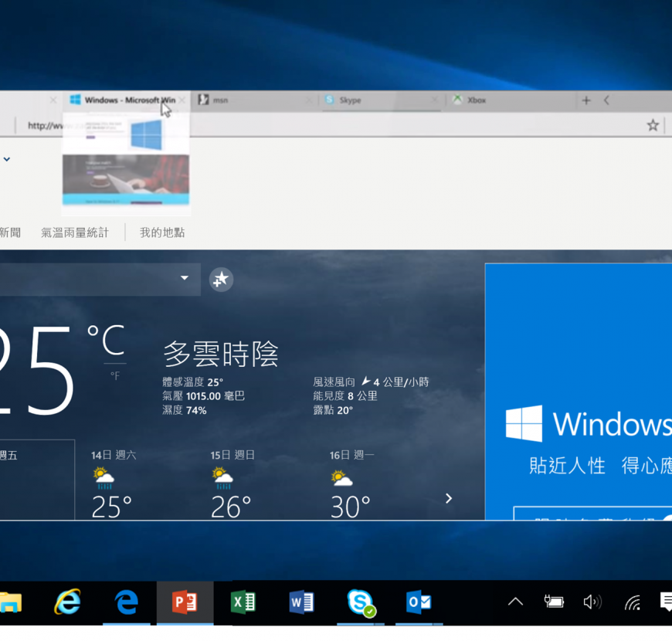
Task: Click the 氣壓 1015.00 毫巴 reading
Action: coord(204,396)
